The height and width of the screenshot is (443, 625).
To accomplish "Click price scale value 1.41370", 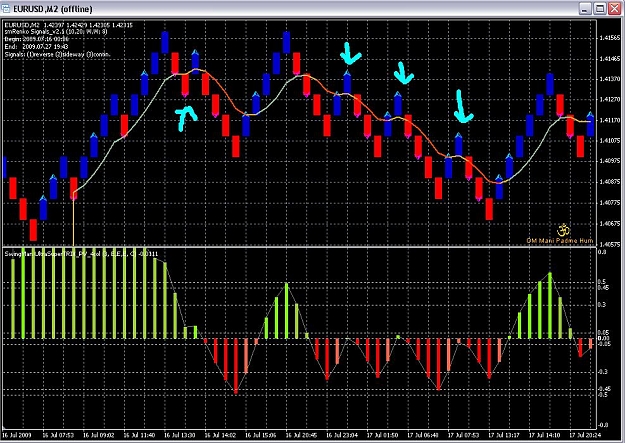I will (609, 79).
